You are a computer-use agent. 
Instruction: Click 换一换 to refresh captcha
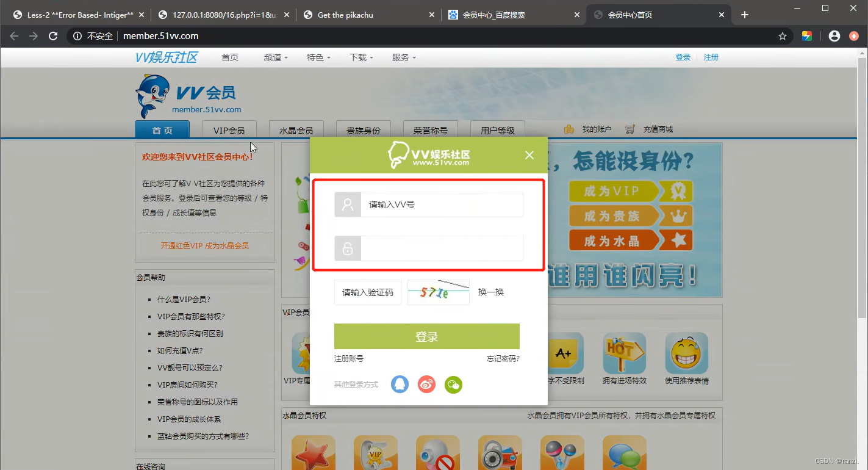(x=491, y=292)
